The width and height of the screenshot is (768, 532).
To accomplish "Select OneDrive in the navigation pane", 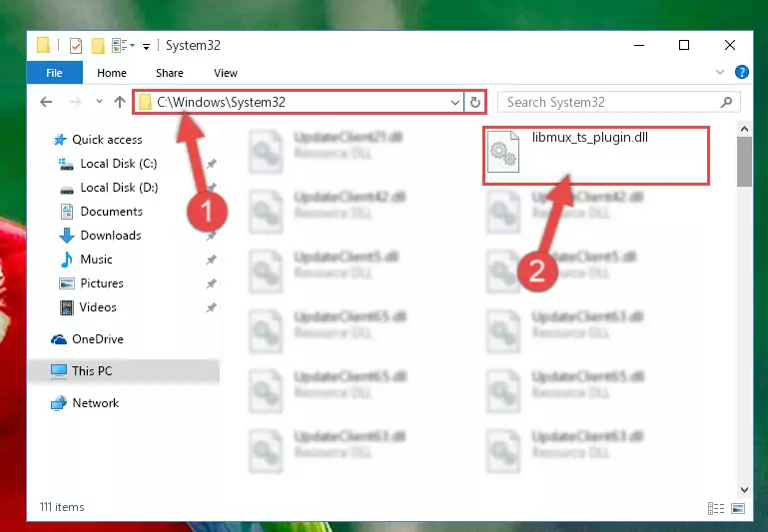I will [98, 339].
